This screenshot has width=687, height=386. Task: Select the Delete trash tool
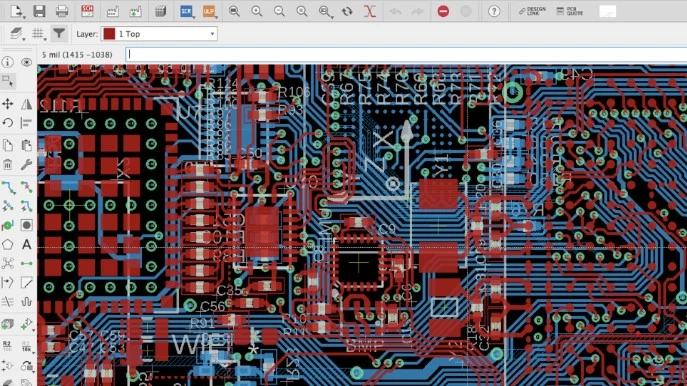7,164
